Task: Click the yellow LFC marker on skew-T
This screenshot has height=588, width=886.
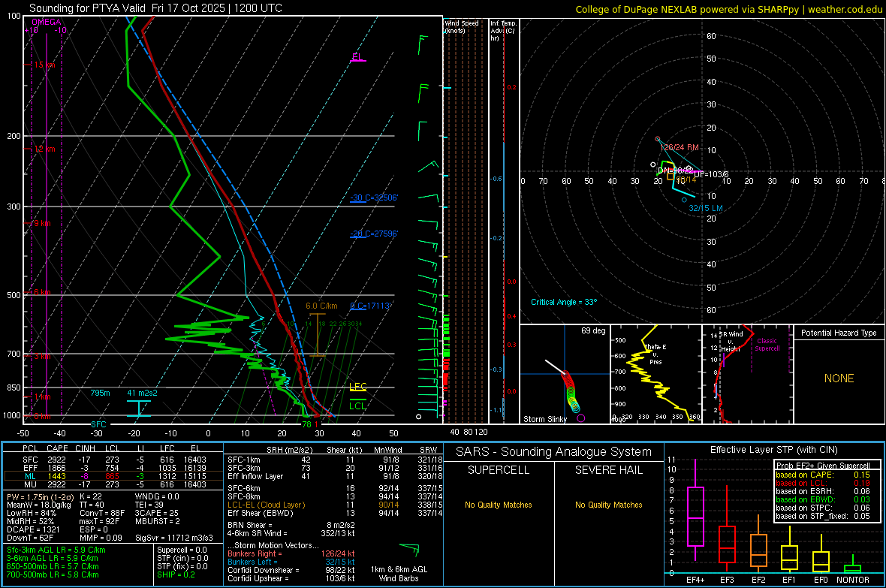Action: (357, 387)
